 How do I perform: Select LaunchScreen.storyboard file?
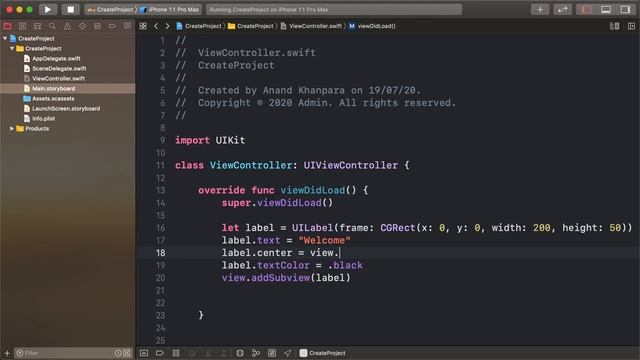click(x=66, y=109)
